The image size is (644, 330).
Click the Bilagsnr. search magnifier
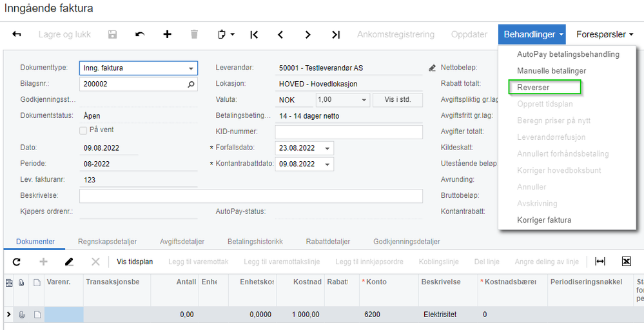191,84
